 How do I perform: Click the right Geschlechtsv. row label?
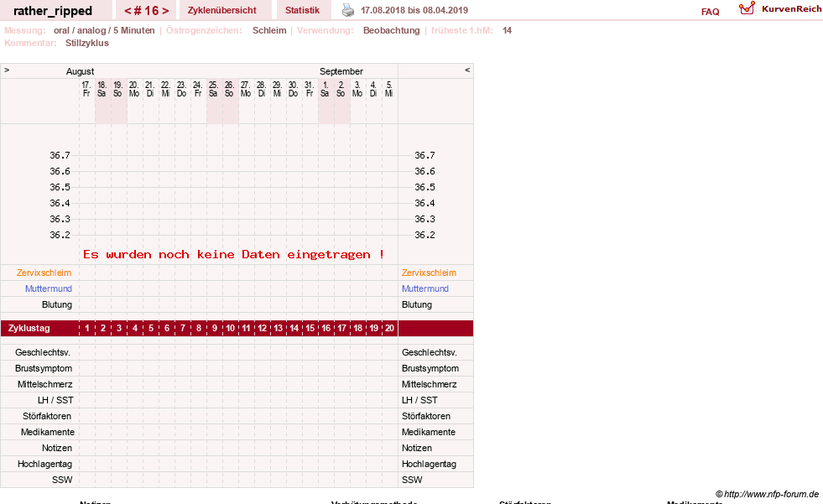430,352
